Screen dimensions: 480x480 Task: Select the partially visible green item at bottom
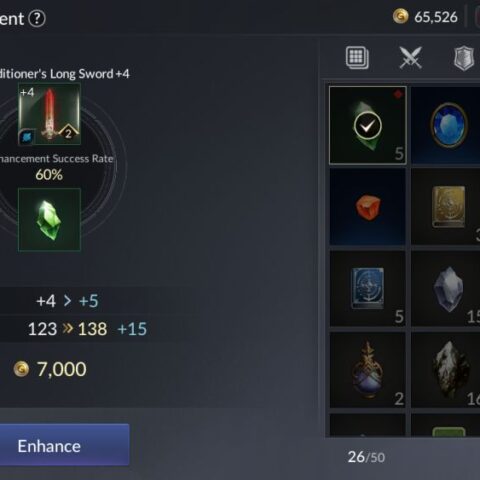448,431
